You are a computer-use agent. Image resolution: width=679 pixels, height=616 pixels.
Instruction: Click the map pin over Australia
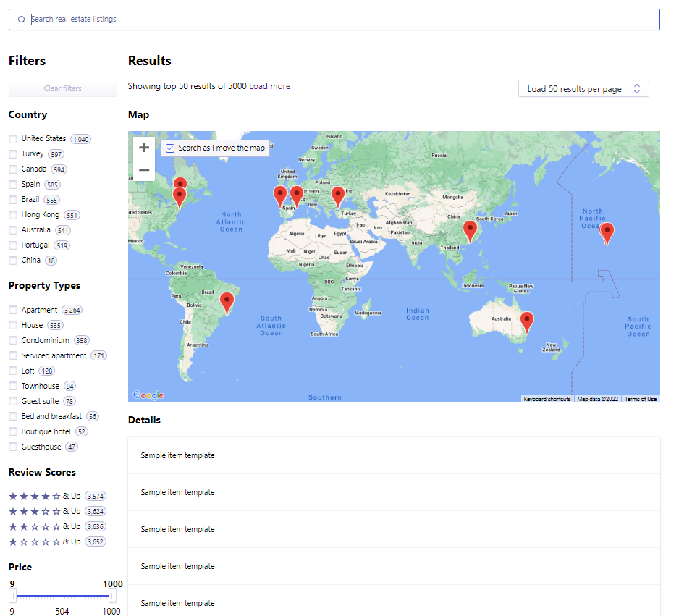coord(527,322)
